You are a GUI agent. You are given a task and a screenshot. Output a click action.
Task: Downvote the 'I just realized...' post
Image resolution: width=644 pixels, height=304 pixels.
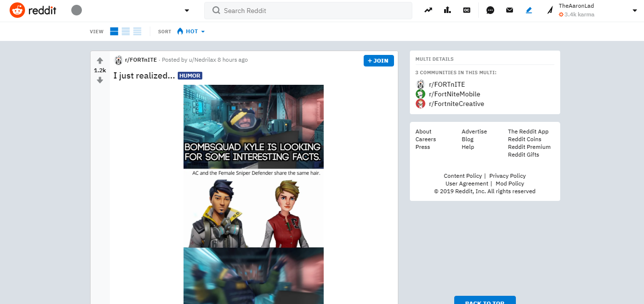100,80
